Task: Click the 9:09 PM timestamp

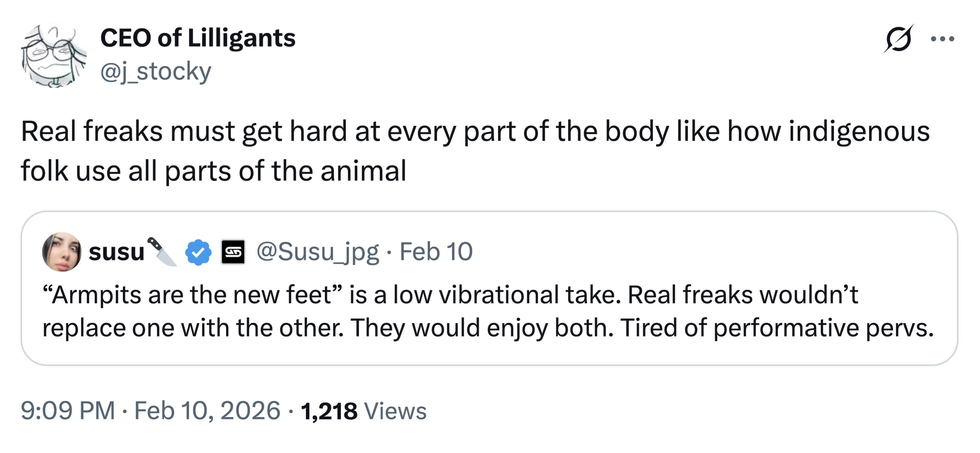Action: coord(68,411)
